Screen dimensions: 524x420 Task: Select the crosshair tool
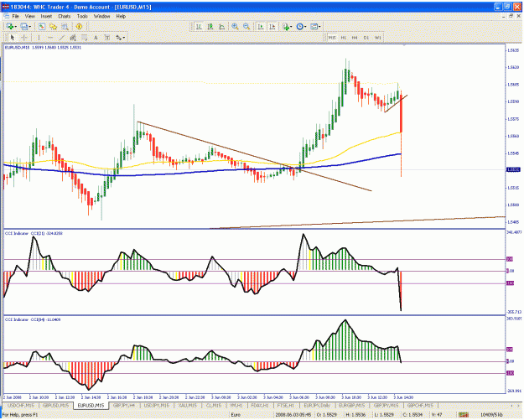[24, 38]
